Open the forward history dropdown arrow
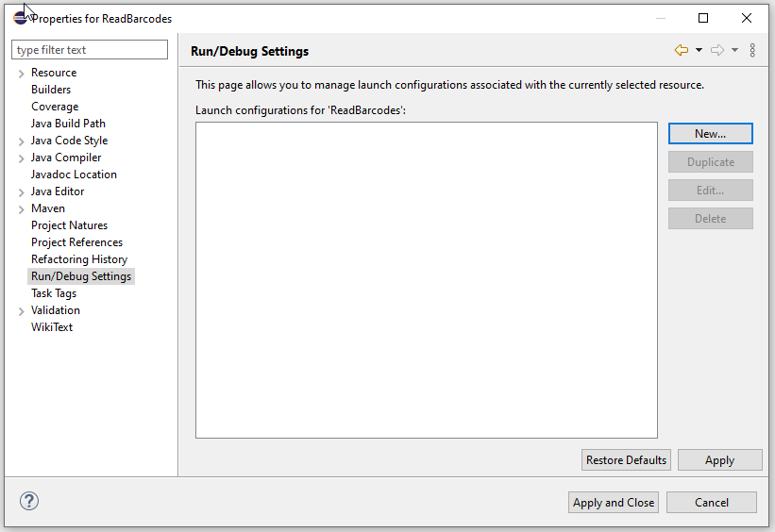 [734, 50]
